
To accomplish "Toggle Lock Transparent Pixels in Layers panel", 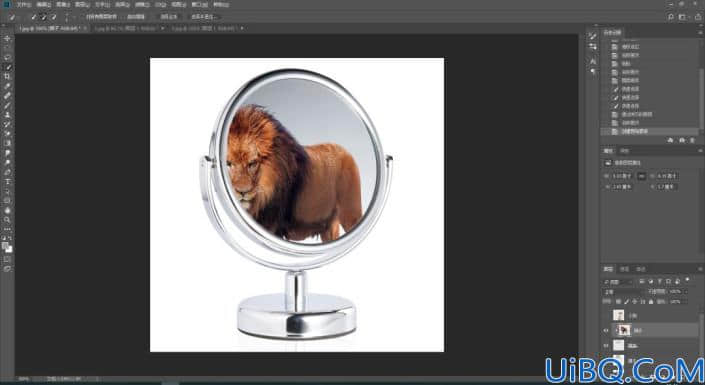I will click(619, 302).
